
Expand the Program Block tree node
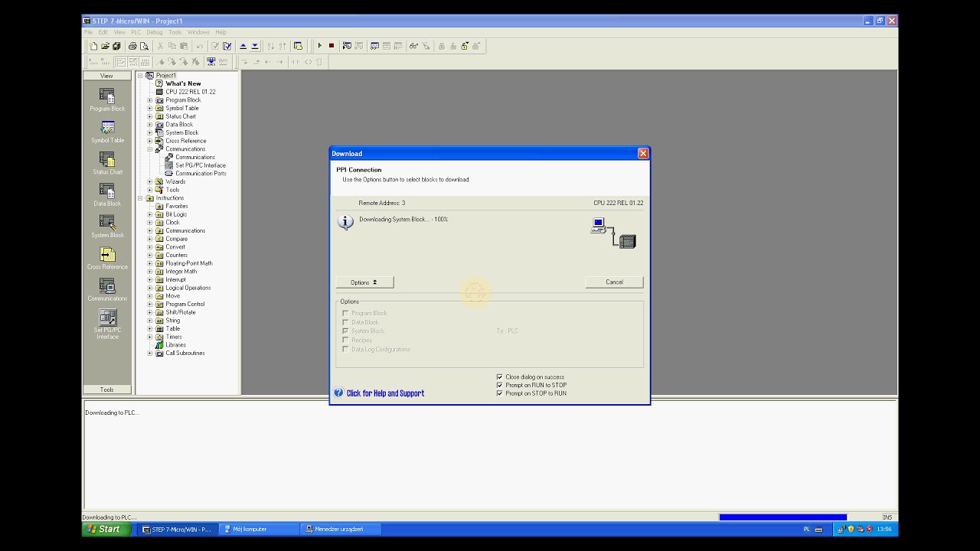click(x=150, y=100)
